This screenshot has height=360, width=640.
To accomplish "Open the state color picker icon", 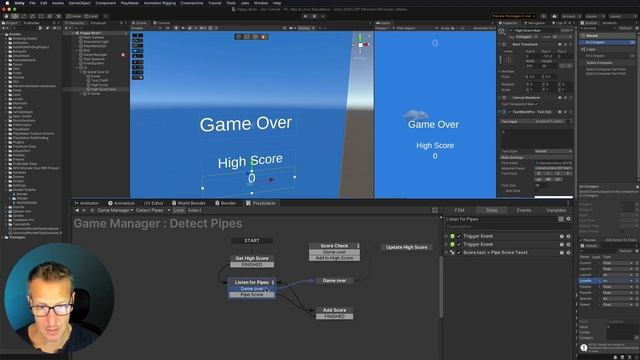I will [x=561, y=219].
